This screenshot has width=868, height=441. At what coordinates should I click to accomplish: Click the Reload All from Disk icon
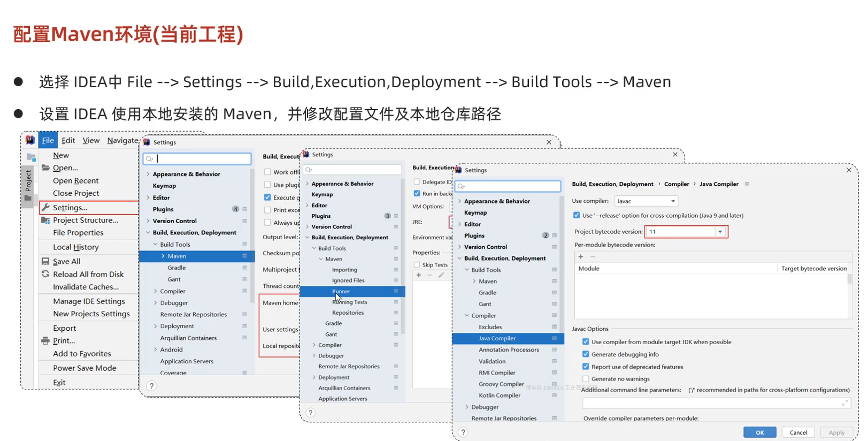click(46, 274)
